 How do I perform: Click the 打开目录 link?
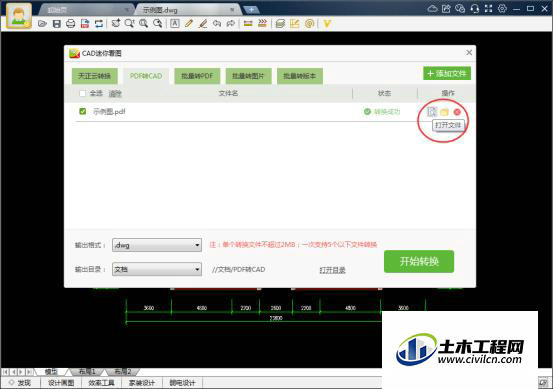pyautogui.click(x=332, y=270)
